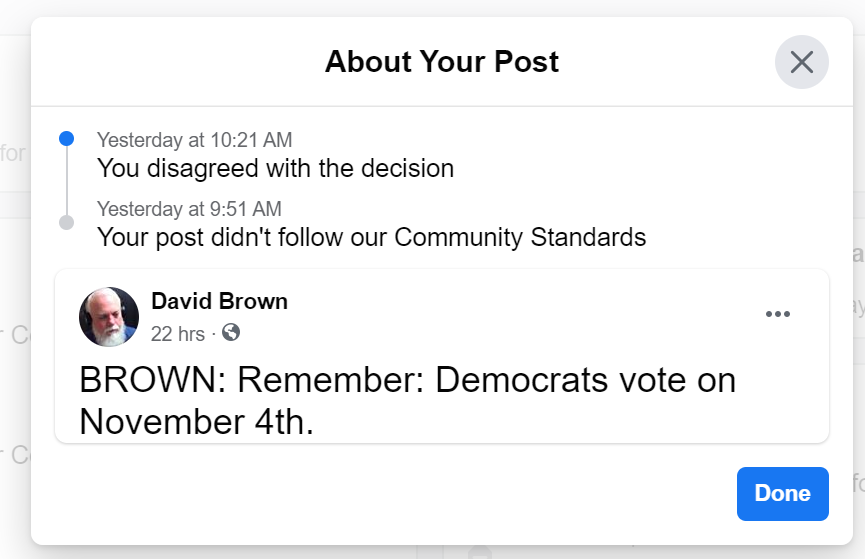Click David Brown's profile picture
This screenshot has height=559, width=865.
tap(109, 317)
